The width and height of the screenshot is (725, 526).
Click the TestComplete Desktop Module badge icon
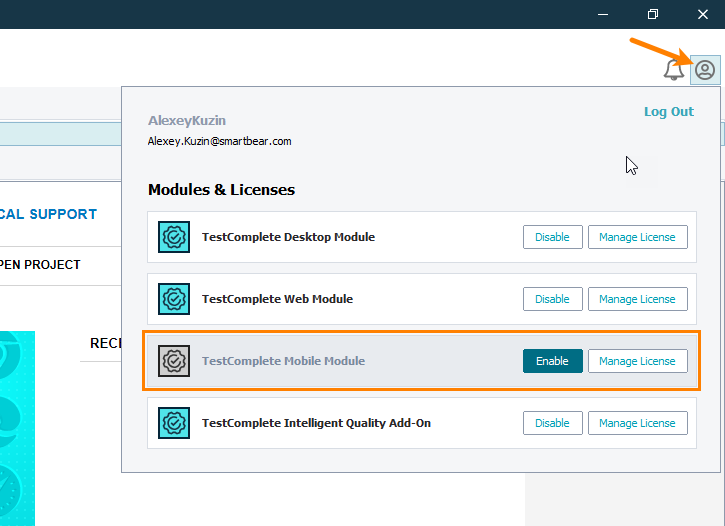(x=174, y=237)
